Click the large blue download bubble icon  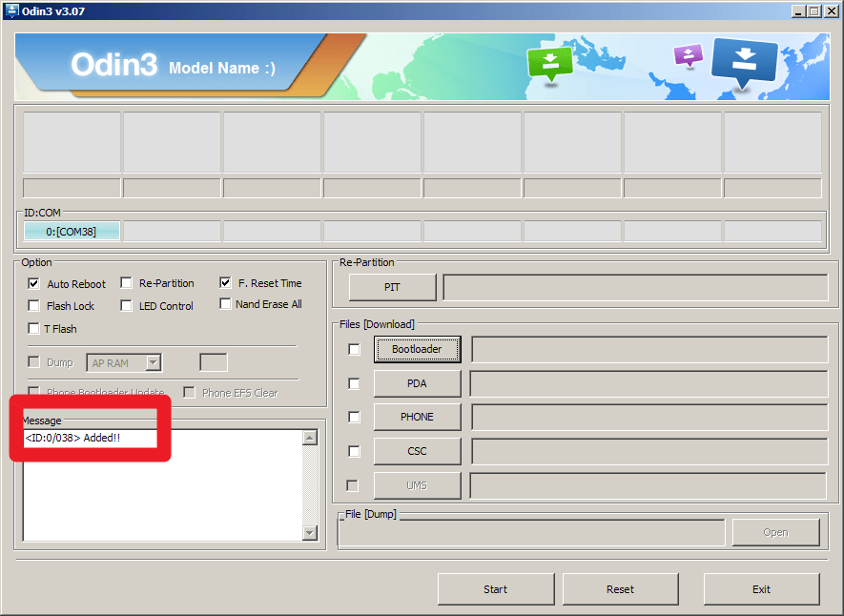[x=745, y=64]
